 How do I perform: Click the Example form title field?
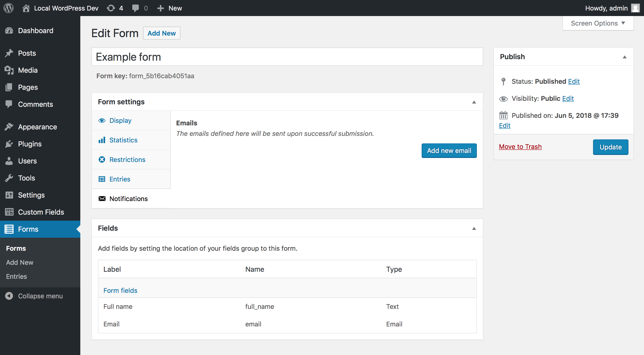click(x=287, y=57)
